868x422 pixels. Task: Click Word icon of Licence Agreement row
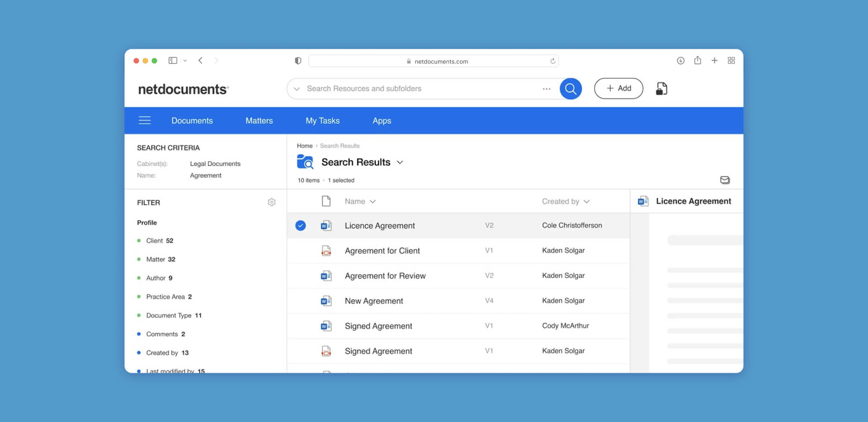[326, 225]
